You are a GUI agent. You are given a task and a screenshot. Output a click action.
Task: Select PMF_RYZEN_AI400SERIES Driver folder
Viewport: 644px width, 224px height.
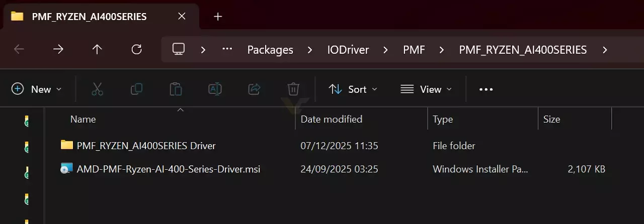146,146
